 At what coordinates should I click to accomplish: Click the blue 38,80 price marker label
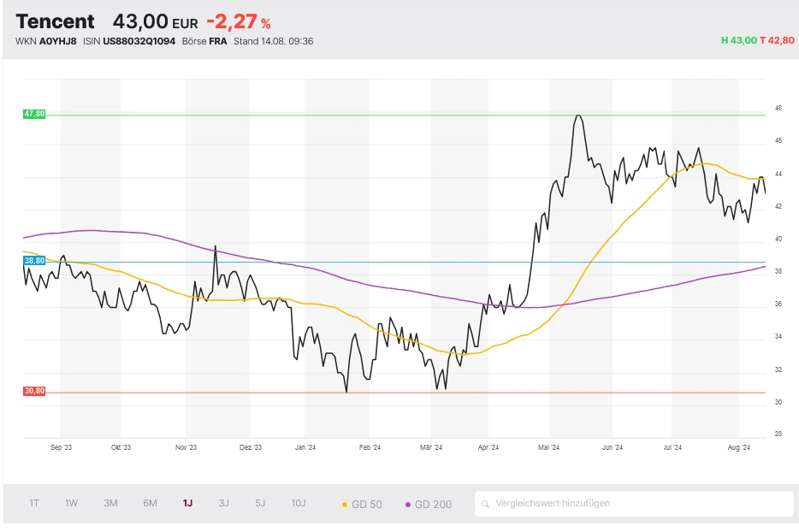33,262
